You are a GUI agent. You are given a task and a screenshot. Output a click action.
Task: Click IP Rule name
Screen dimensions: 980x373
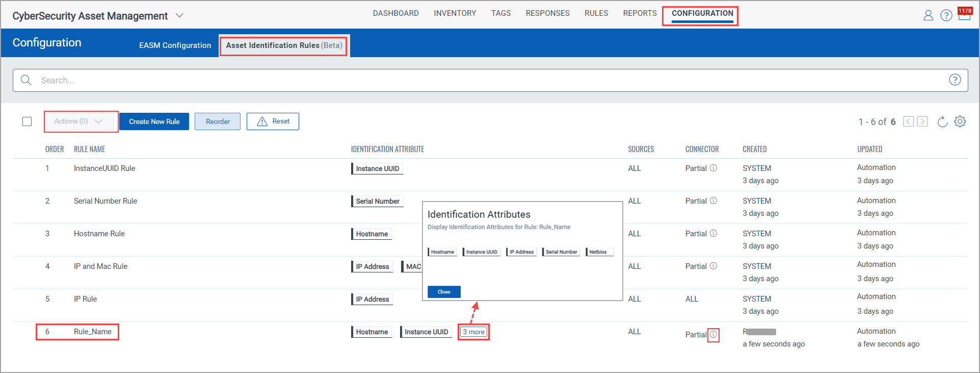[x=85, y=299]
